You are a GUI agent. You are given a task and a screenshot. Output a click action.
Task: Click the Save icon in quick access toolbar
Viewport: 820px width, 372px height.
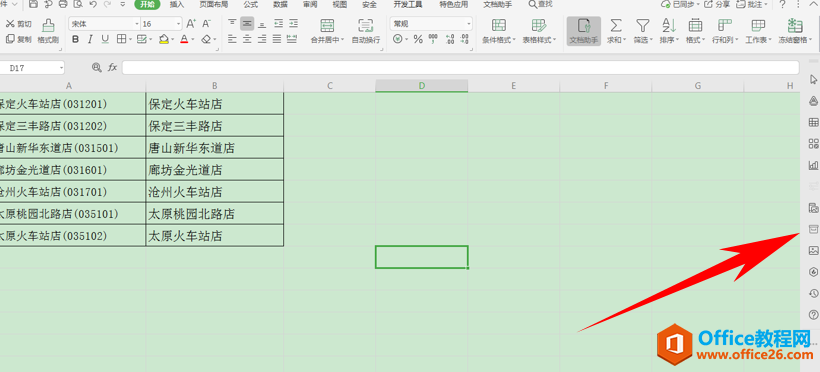[x=33, y=5]
